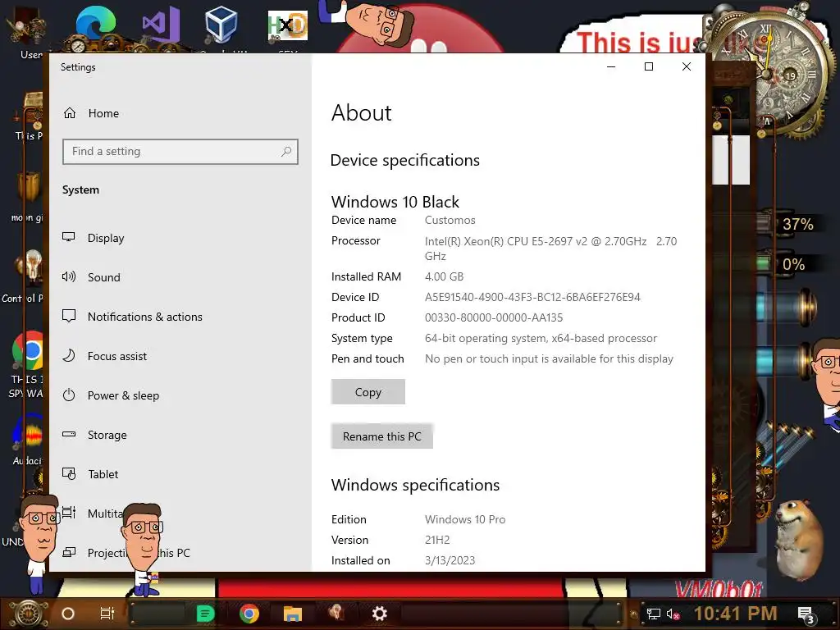This screenshot has width=840, height=630.
Task: Click the Storage drive icon in sidebar
Action: (69, 434)
